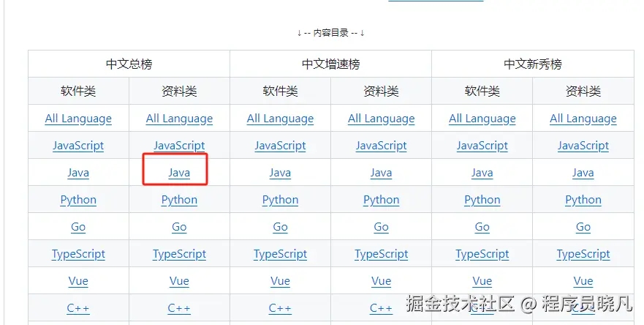Click 资料类 subheader under 中文新秀榜

583,91
